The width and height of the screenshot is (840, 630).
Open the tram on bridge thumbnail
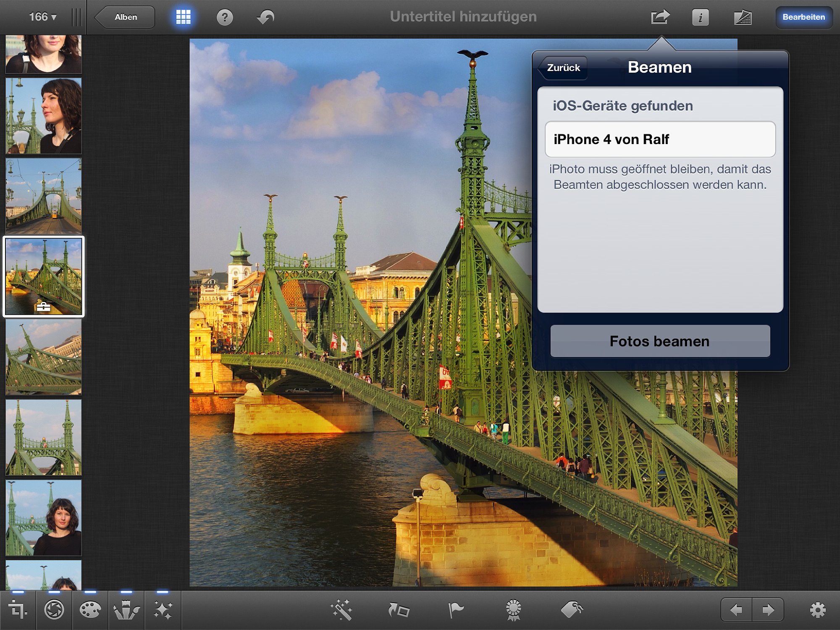tap(44, 196)
